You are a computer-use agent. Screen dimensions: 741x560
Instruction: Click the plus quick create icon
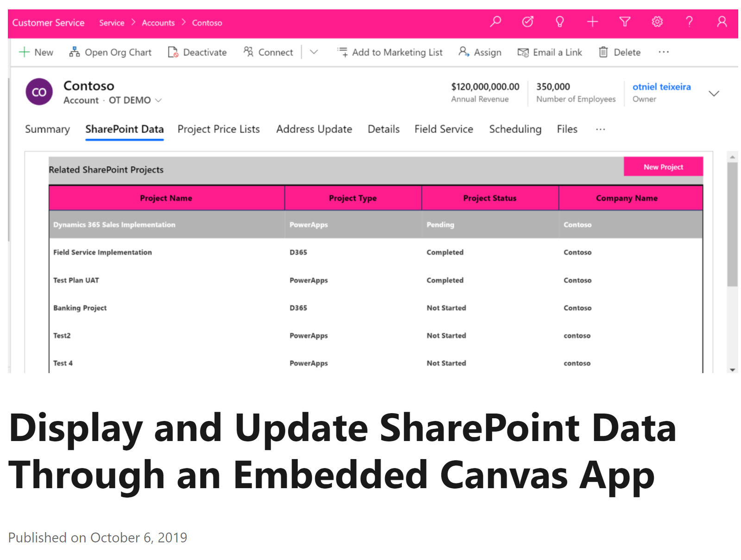click(592, 22)
